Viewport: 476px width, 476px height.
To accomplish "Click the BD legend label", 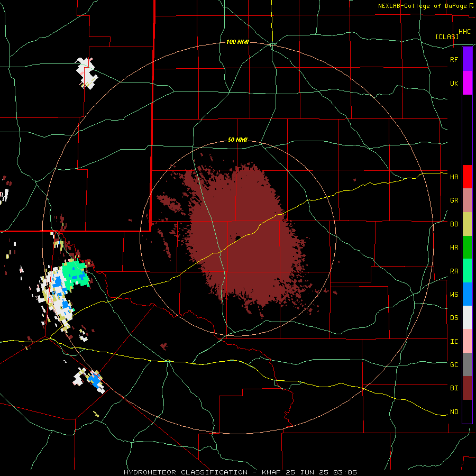I will (x=454, y=224).
